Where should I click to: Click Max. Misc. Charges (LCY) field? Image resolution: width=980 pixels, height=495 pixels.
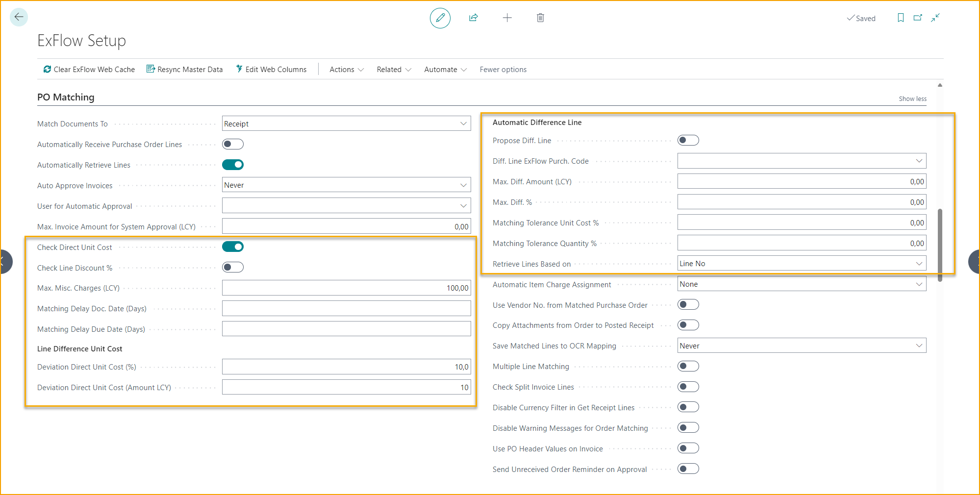346,288
